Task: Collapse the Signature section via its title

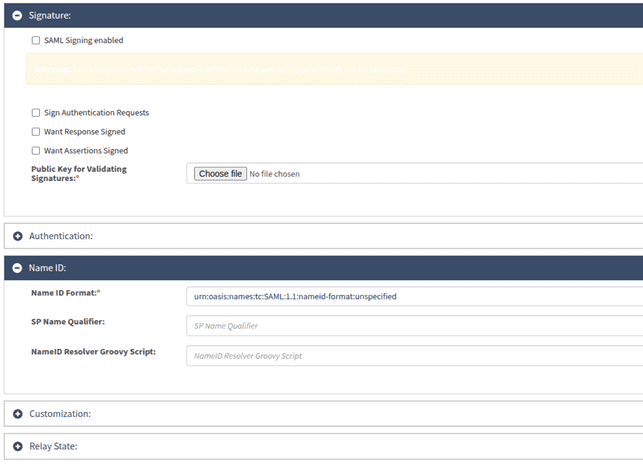Action: (x=50, y=16)
